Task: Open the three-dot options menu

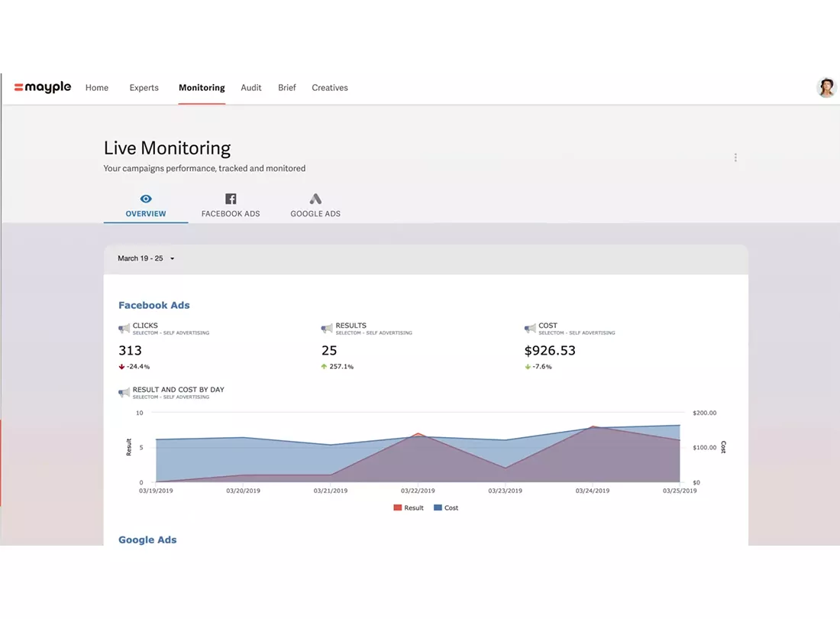Action: [x=735, y=157]
